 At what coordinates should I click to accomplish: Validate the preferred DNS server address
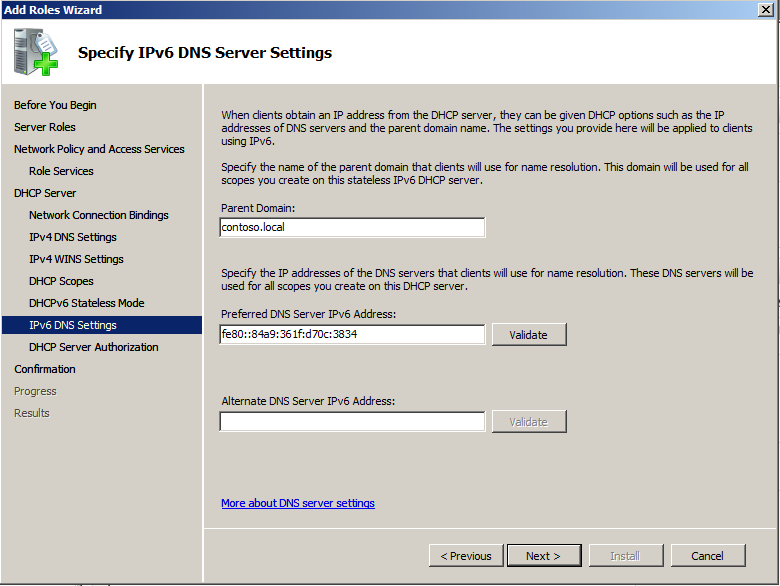pos(529,334)
